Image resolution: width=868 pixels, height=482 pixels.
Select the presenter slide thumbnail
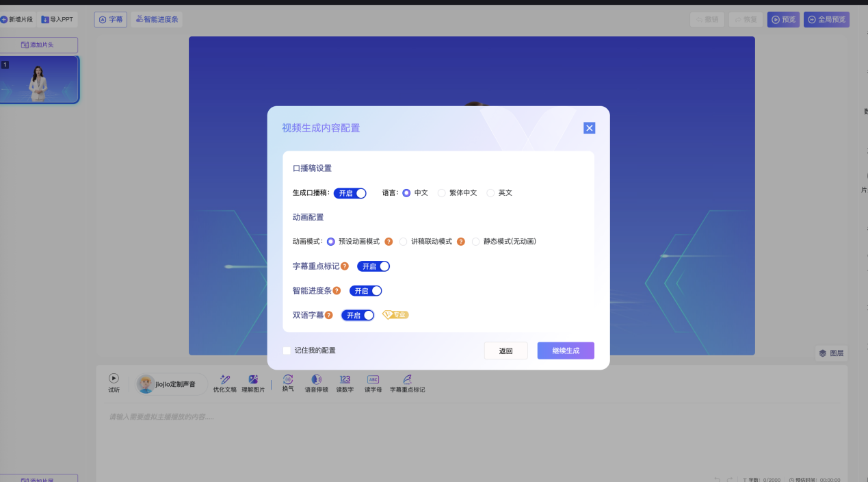pos(40,80)
